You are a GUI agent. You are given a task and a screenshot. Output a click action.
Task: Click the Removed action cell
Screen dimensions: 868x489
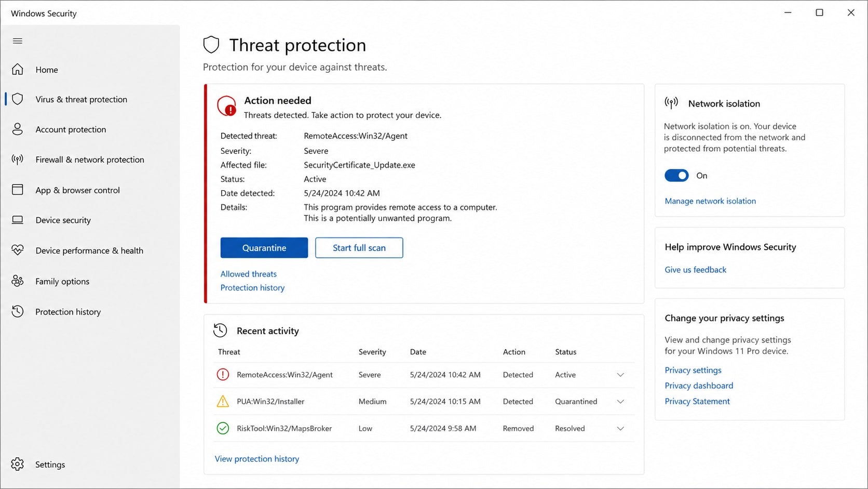(x=518, y=429)
